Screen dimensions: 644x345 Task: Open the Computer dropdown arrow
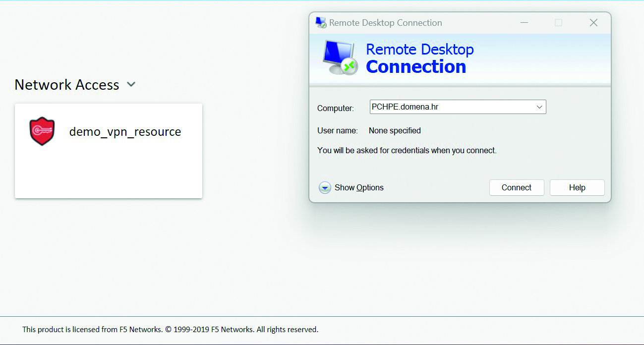pyautogui.click(x=539, y=107)
